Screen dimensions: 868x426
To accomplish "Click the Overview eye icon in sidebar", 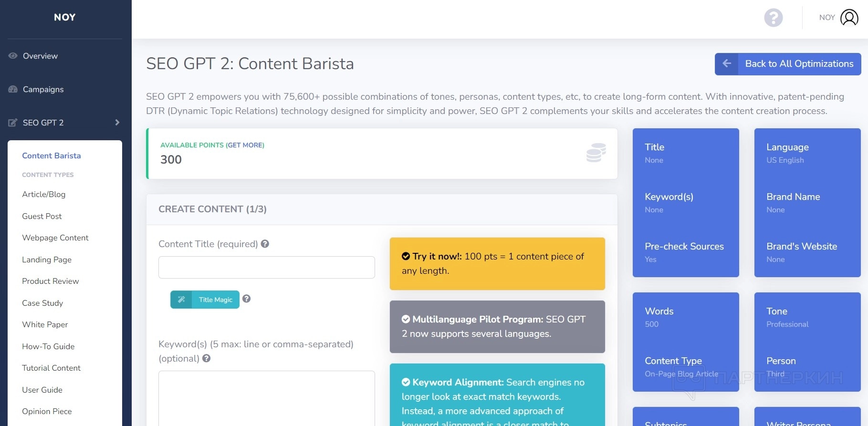I will pos(13,56).
